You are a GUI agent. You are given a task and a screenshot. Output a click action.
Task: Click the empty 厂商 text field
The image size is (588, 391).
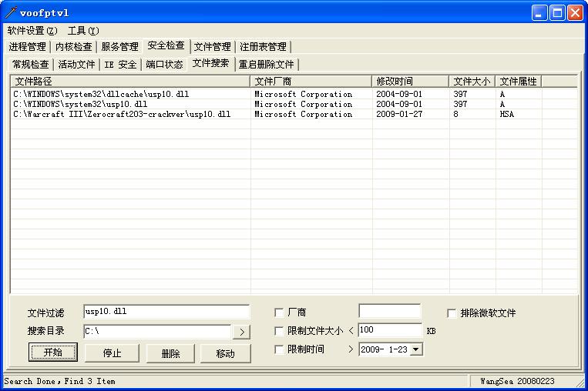coord(390,311)
